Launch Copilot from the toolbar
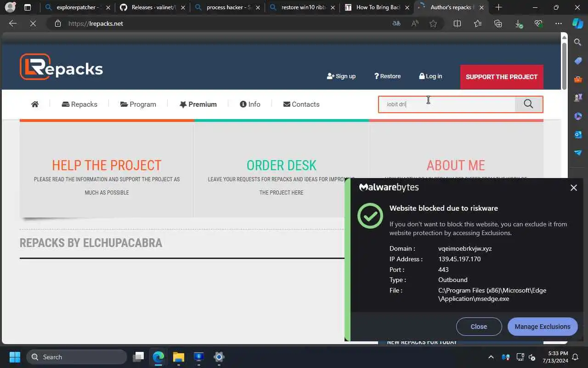The width and height of the screenshot is (588, 368). click(578, 23)
